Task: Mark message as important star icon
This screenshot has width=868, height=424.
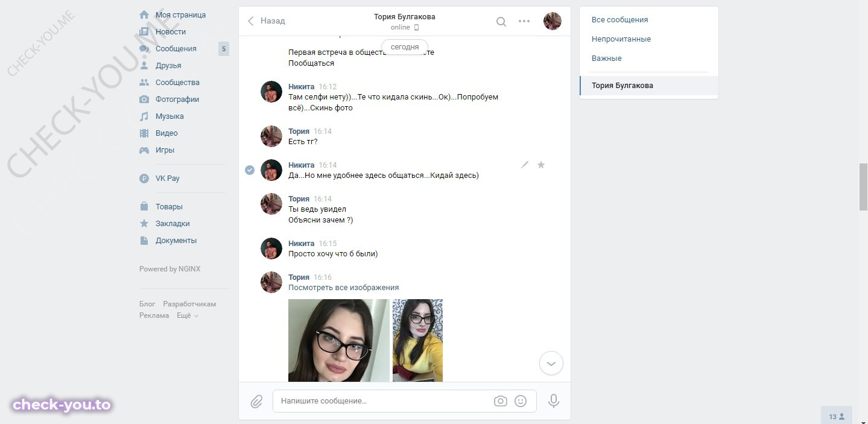Action: click(x=541, y=165)
